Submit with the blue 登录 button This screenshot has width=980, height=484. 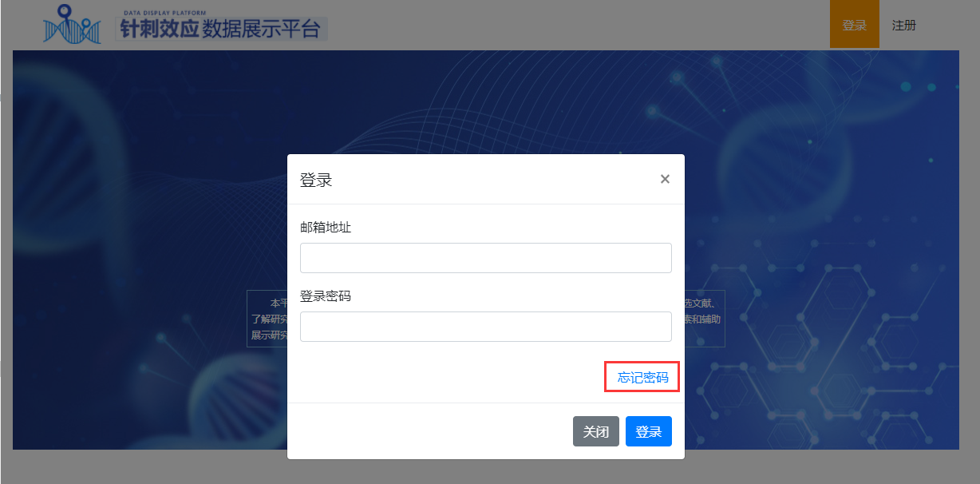tap(649, 431)
